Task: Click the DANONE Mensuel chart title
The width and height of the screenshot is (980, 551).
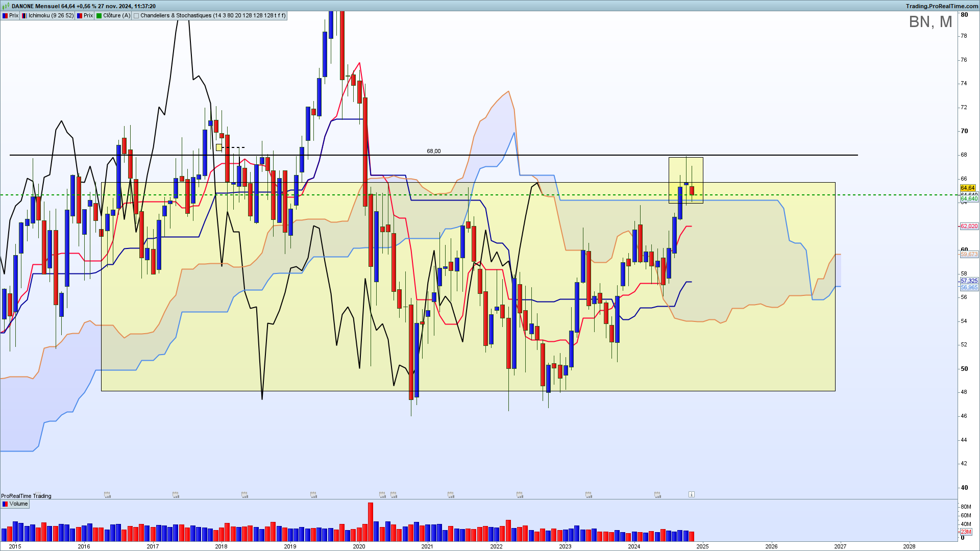Action: (x=84, y=6)
